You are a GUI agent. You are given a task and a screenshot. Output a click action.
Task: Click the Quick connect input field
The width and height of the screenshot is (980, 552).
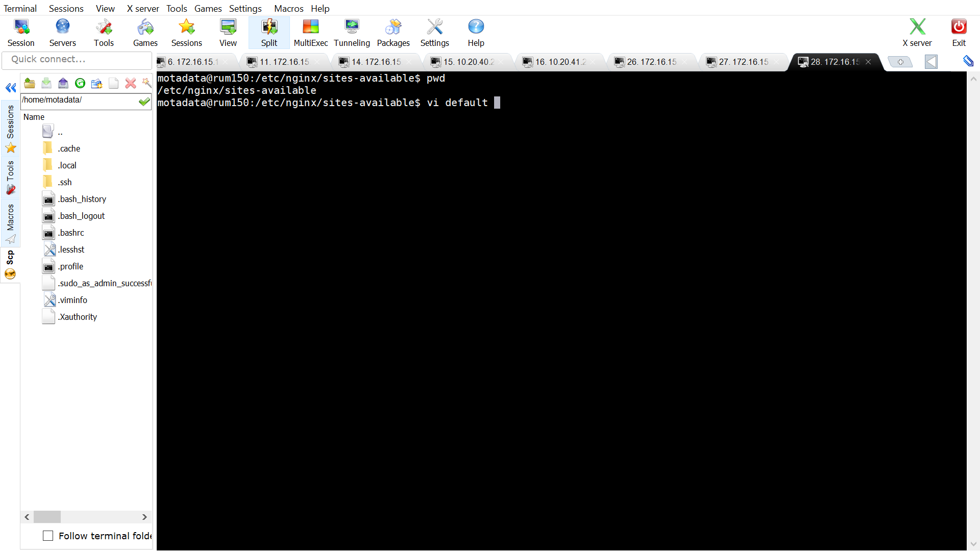tap(77, 59)
